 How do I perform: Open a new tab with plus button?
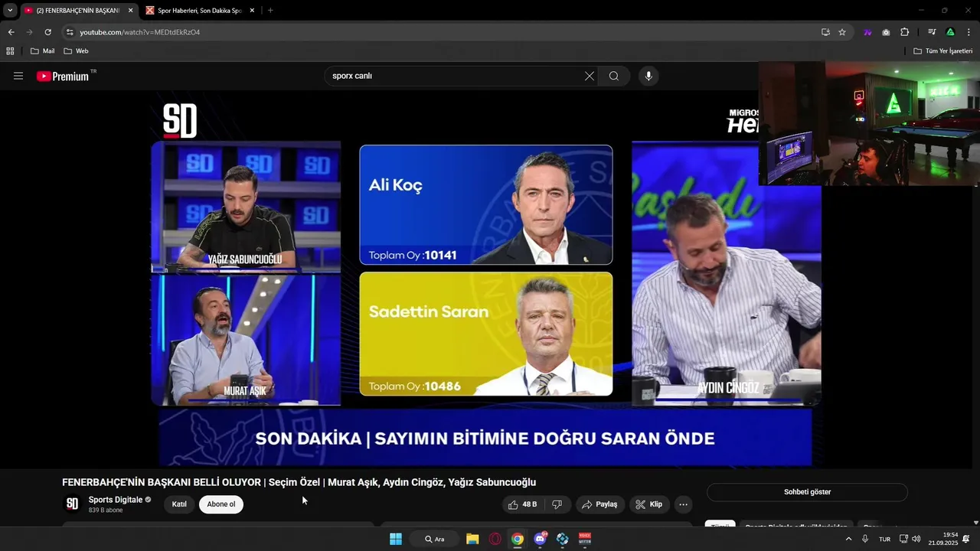[x=270, y=11]
